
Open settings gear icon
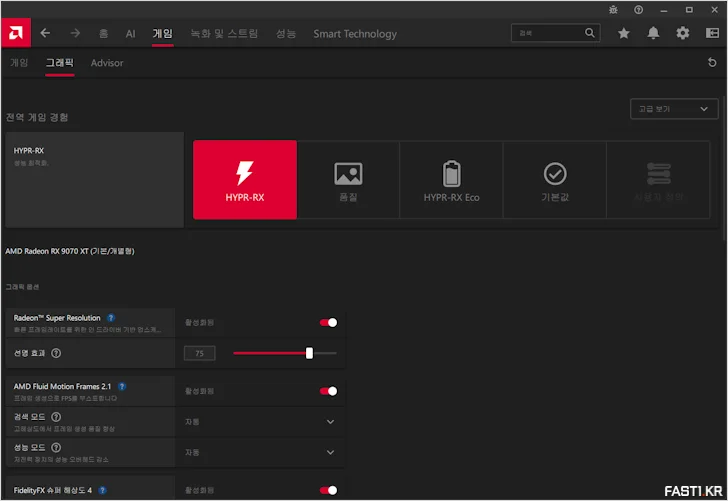pyautogui.click(x=682, y=33)
